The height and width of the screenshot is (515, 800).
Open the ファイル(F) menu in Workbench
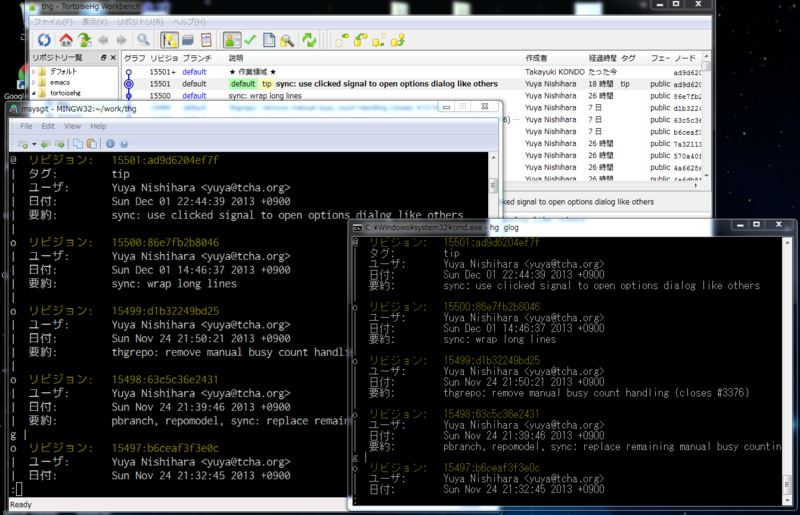click(x=53, y=22)
